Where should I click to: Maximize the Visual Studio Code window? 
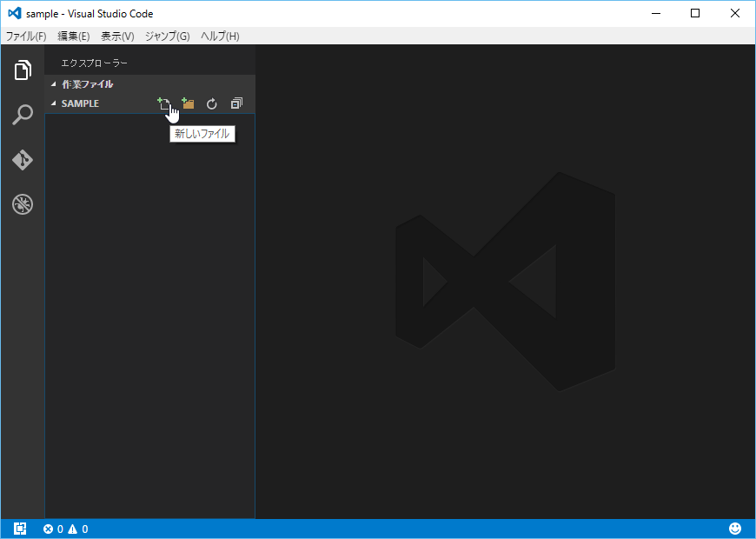tap(695, 13)
